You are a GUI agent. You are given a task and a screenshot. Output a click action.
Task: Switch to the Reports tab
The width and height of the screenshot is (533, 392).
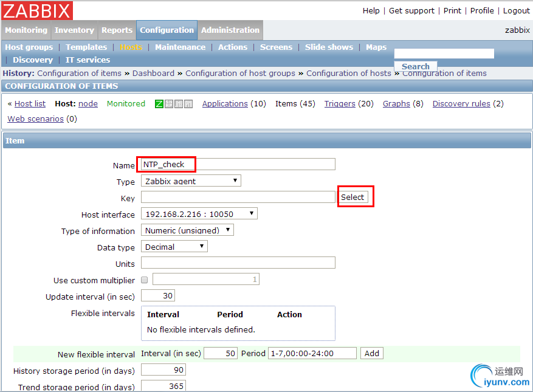pos(117,30)
